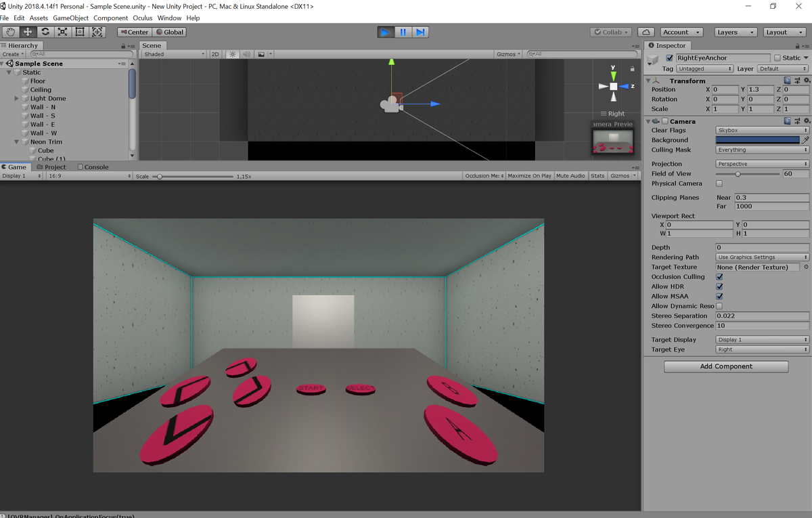
Task: Click the Background color swatch
Action: [x=757, y=140]
